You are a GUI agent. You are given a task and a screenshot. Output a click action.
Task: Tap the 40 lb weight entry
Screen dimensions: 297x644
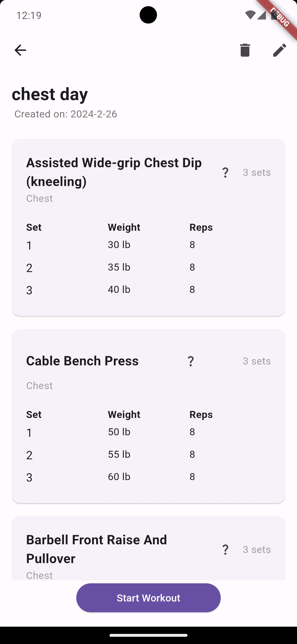tap(119, 289)
